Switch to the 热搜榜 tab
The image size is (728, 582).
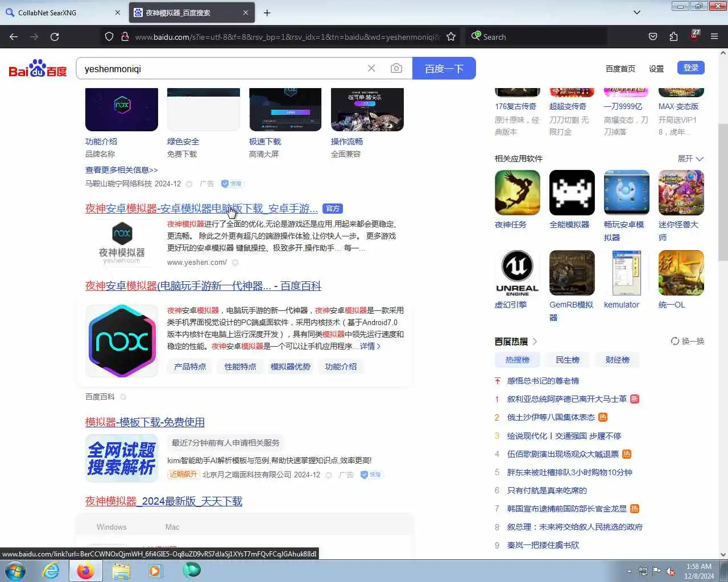click(x=518, y=360)
